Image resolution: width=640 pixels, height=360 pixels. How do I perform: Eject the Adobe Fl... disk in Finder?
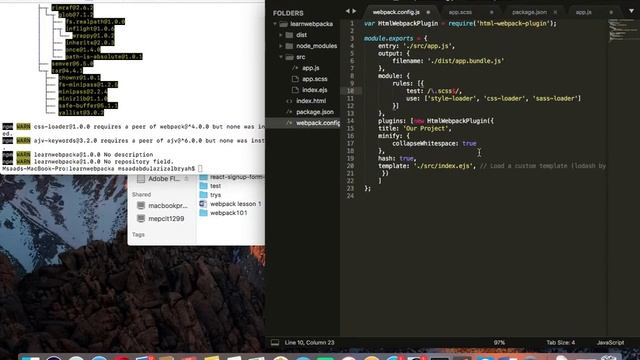(x=186, y=179)
